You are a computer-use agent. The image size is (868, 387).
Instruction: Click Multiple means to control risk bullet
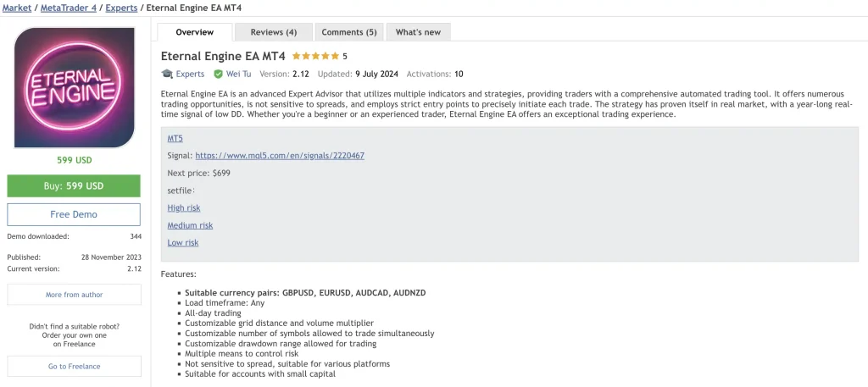tap(242, 354)
